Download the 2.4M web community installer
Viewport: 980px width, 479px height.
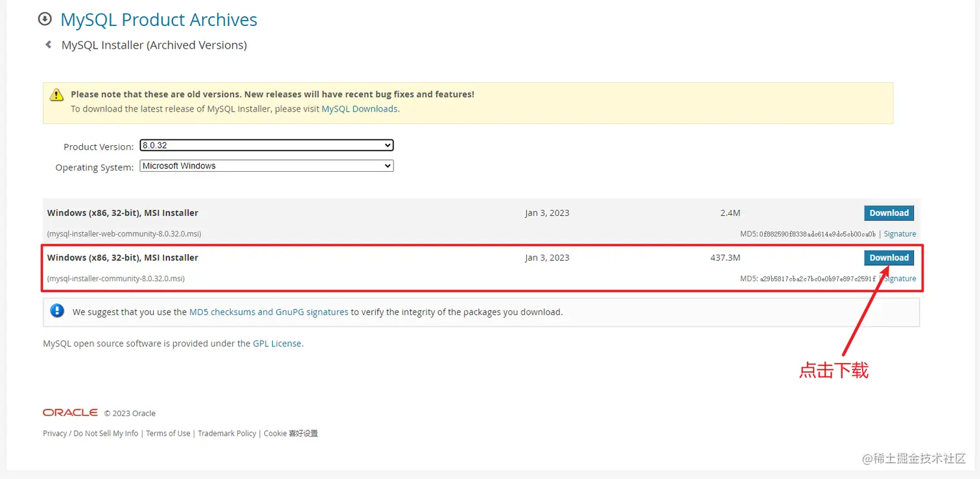[x=889, y=213]
